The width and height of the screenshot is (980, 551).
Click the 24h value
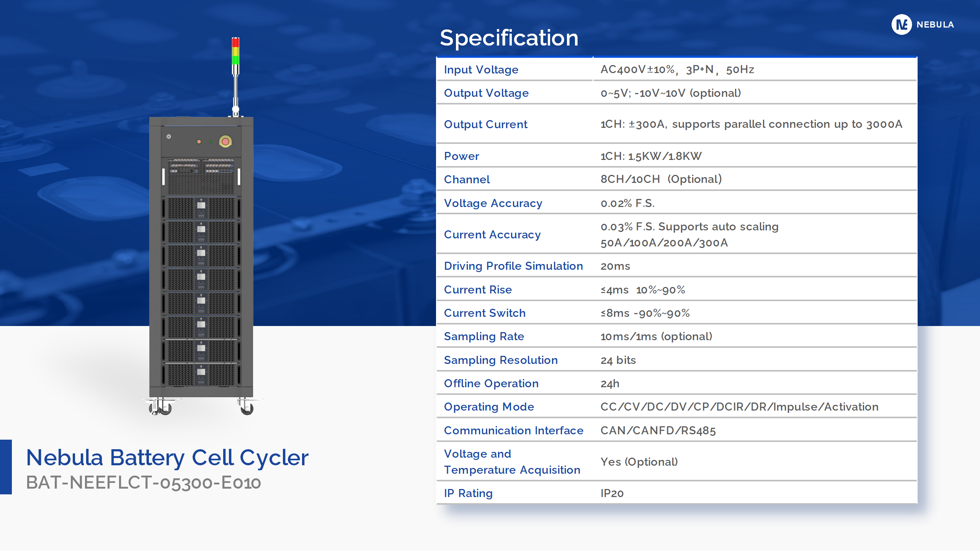(610, 383)
